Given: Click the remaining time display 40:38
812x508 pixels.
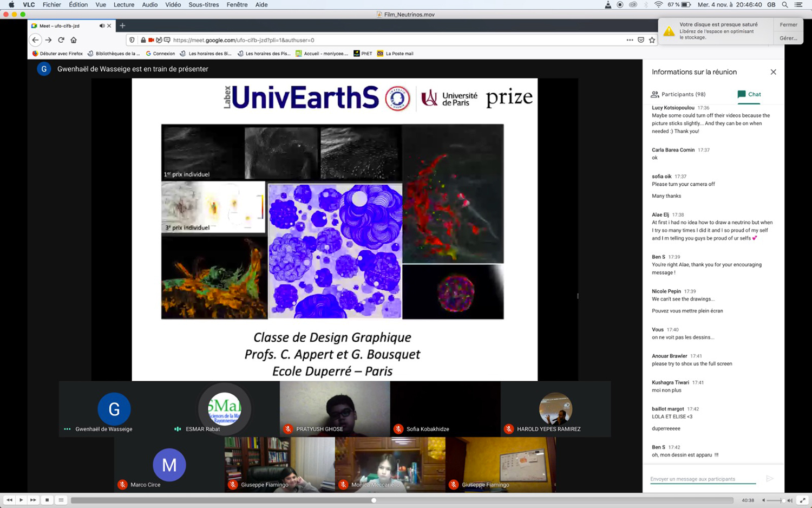Looking at the screenshot, I should tap(748, 500).
